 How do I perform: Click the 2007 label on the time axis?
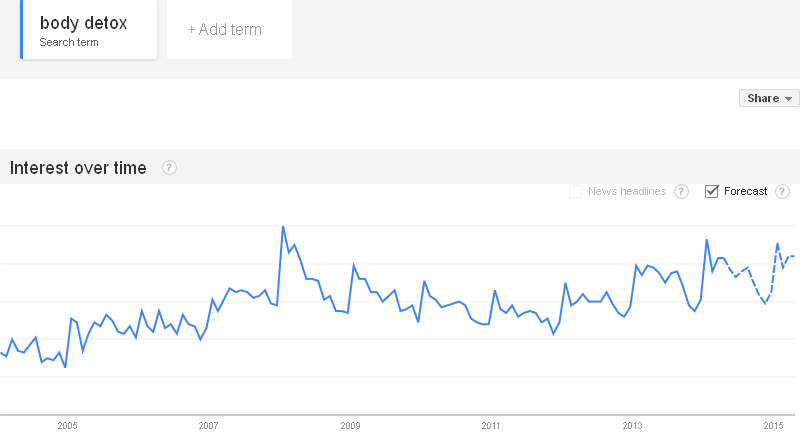[208, 426]
